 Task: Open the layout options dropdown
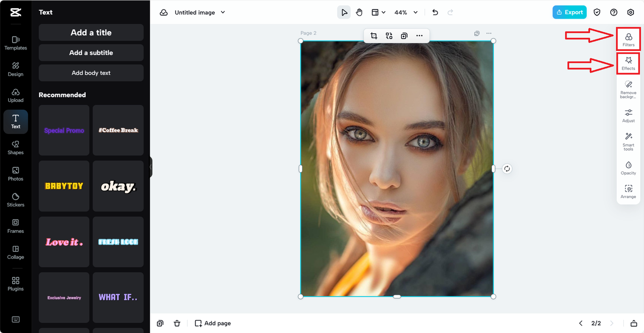click(378, 13)
